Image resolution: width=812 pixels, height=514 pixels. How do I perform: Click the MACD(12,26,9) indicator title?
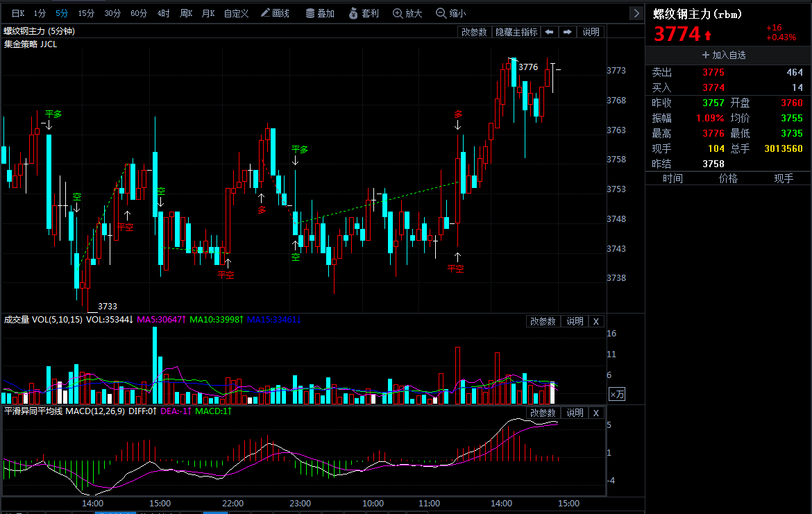[95, 411]
